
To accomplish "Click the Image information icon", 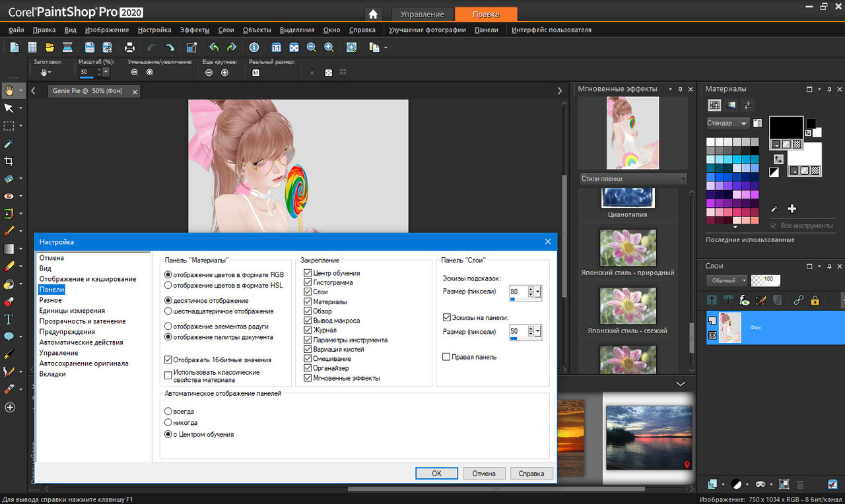I will tap(254, 47).
